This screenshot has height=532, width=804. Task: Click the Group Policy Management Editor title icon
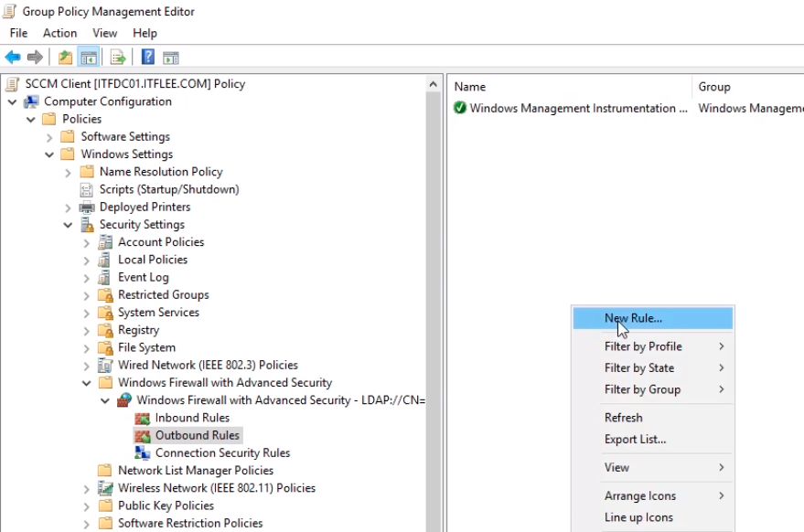click(10, 11)
